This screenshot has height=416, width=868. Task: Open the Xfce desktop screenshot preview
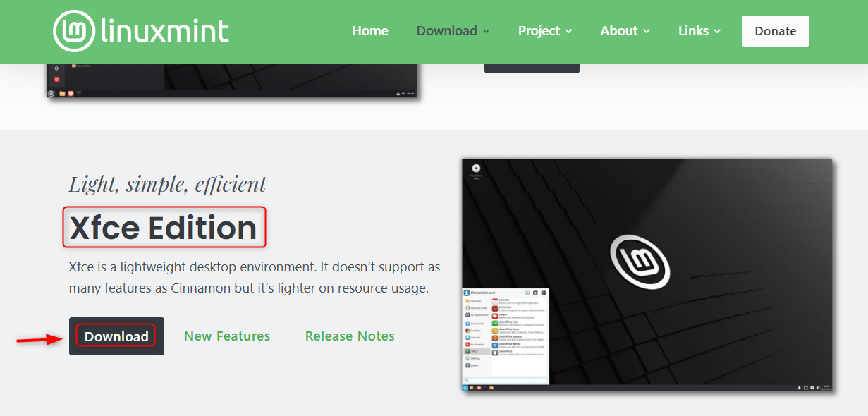tap(647, 276)
